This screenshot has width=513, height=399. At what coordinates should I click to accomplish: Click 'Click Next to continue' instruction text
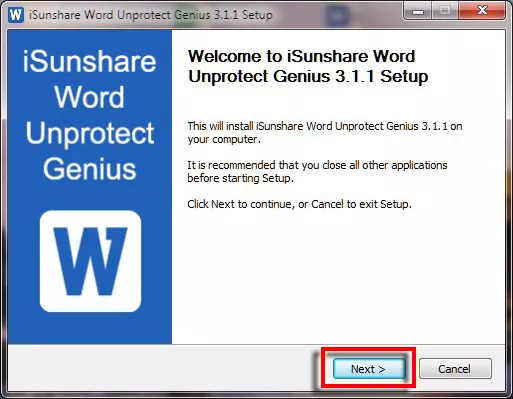click(x=299, y=204)
